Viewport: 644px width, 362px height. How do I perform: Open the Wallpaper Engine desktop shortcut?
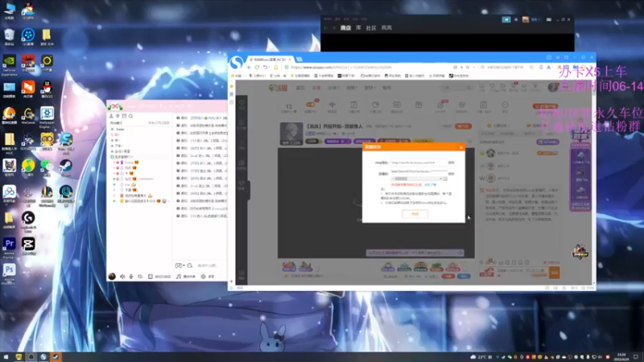(x=47, y=117)
